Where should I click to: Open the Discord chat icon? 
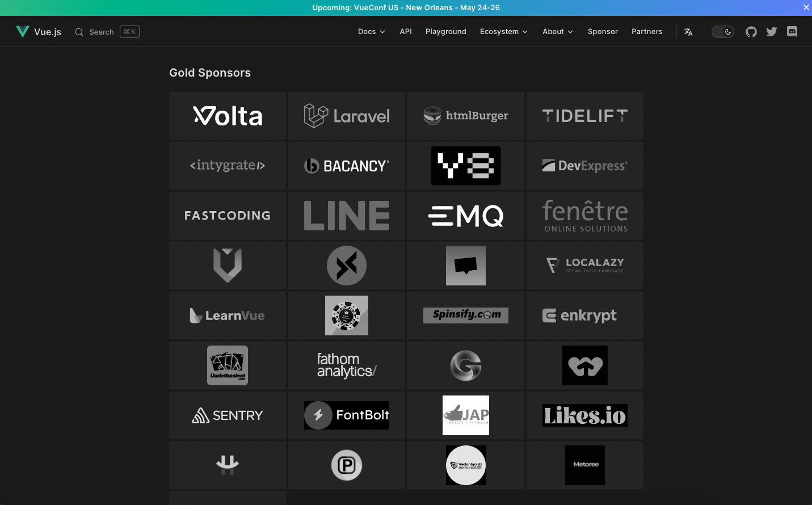tap(792, 32)
